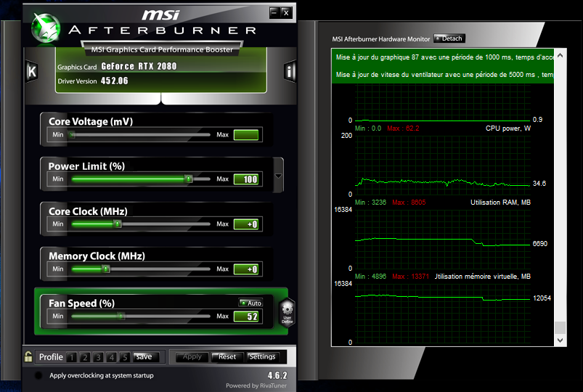Click the Max : 62.2 value
The image size is (583, 392).
point(403,128)
